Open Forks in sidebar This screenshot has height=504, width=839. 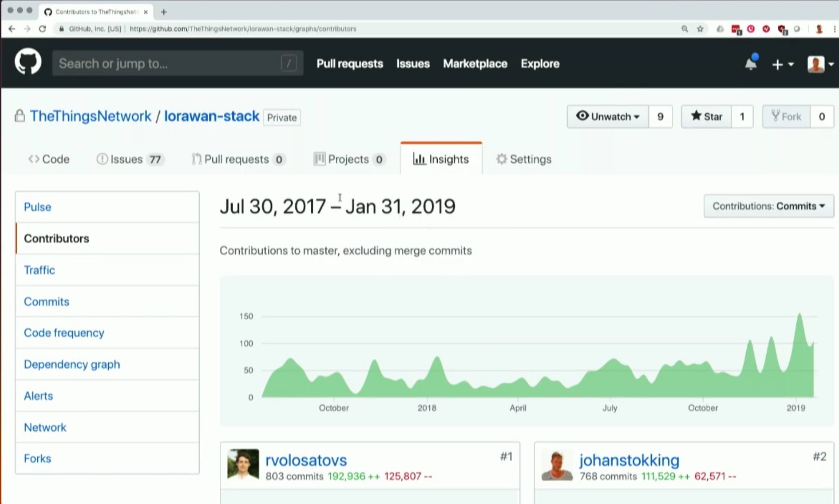(107, 458)
